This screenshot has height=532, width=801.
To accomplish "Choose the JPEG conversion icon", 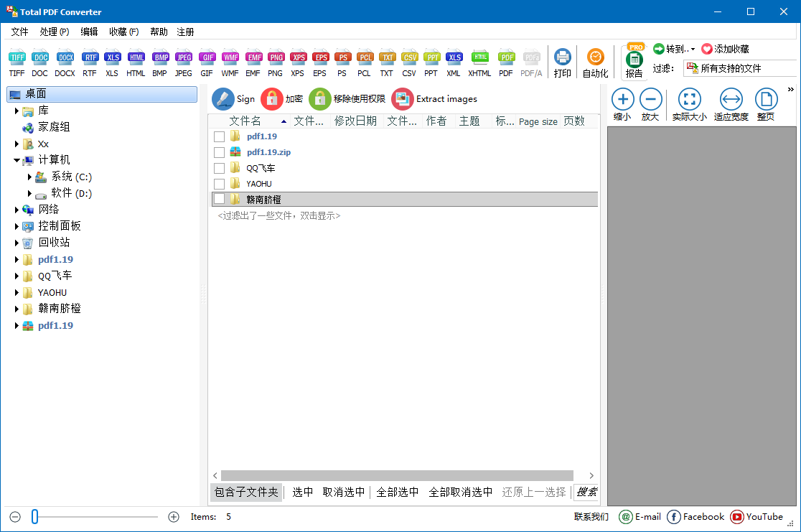I will tap(184, 58).
